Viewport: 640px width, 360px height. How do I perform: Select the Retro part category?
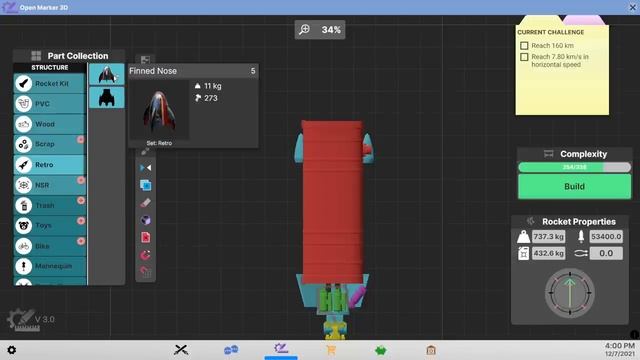point(49,164)
